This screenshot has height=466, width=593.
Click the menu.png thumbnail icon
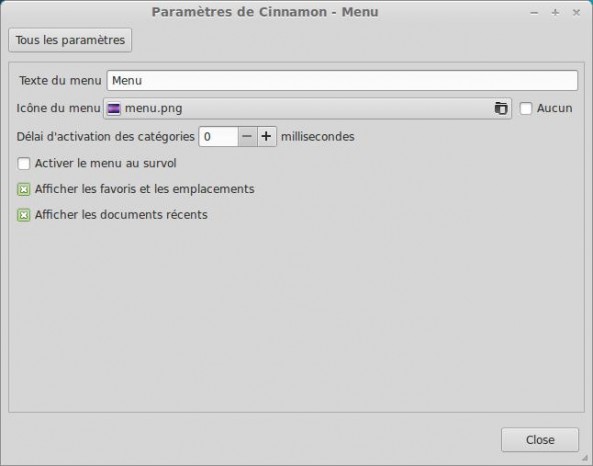(114, 109)
